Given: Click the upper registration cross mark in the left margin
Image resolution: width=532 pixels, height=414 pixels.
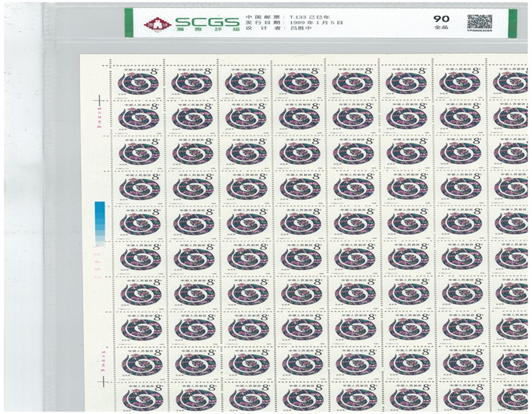Looking at the screenshot, I should (100, 99).
